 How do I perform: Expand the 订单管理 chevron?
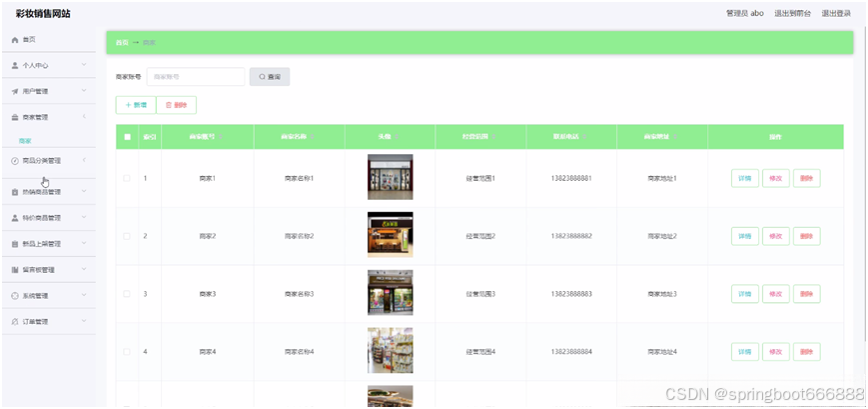point(84,321)
